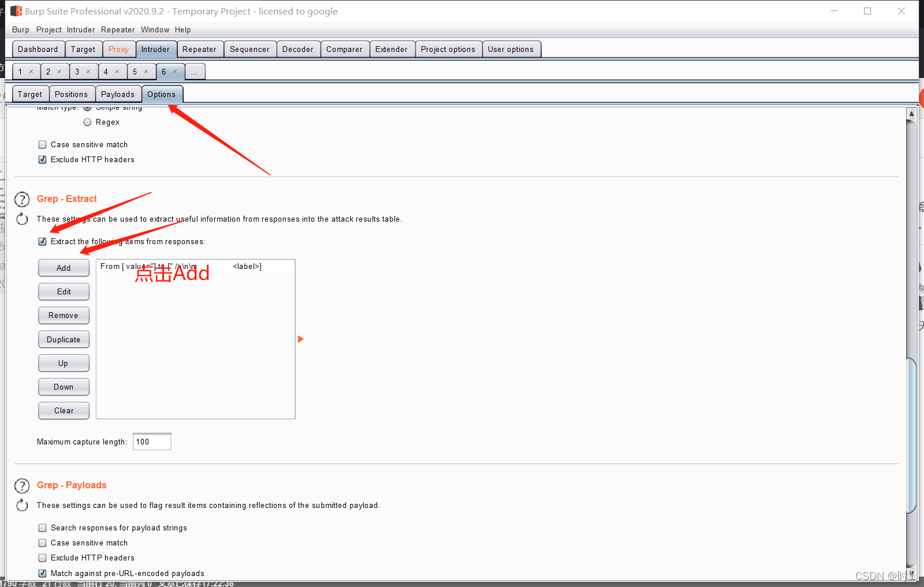924x587 pixels.
Task: Toggle Case sensitive match under Grep Match
Action: pos(42,145)
